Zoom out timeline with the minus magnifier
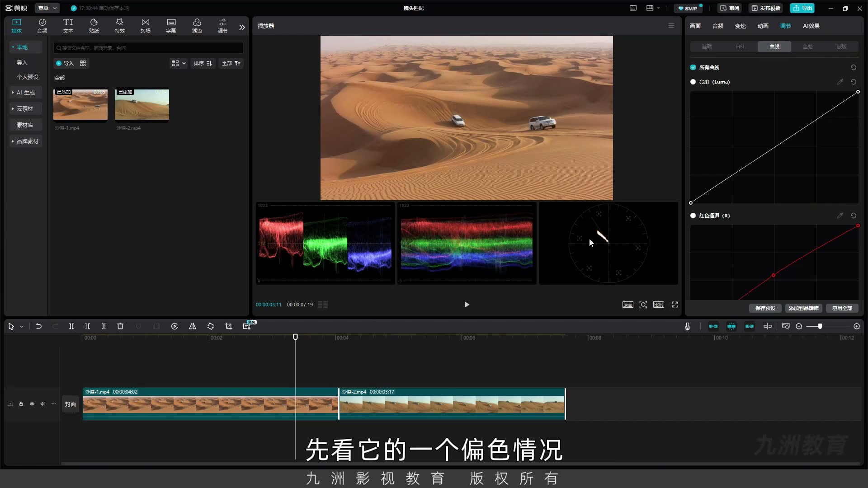The height and width of the screenshot is (488, 868). coord(799,326)
